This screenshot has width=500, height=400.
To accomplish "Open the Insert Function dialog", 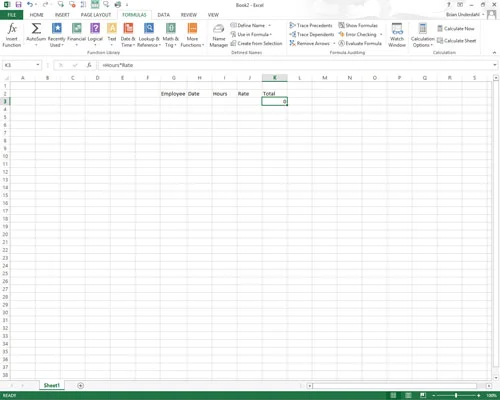I will click(x=12, y=35).
